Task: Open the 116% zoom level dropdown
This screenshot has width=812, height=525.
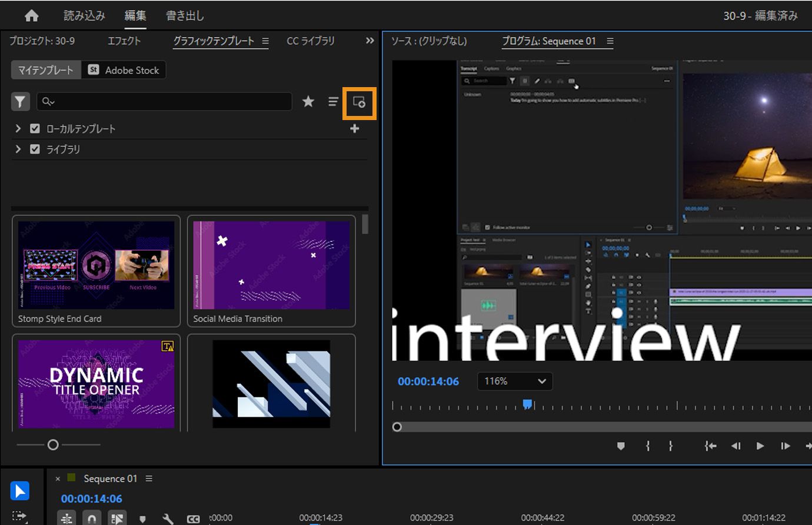Action: (x=515, y=381)
